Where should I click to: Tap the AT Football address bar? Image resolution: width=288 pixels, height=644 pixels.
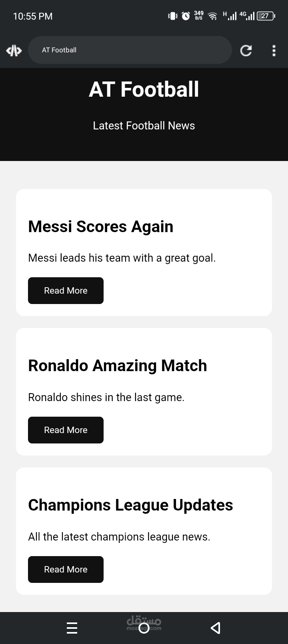point(130,50)
